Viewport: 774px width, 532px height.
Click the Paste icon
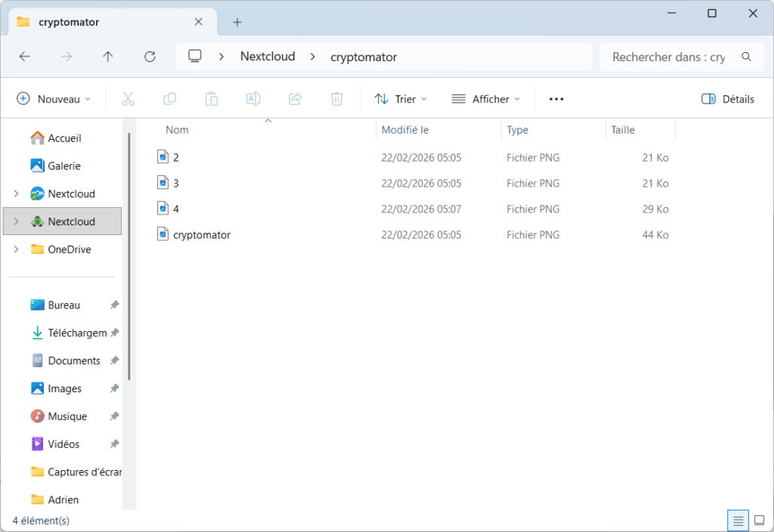[211, 98]
